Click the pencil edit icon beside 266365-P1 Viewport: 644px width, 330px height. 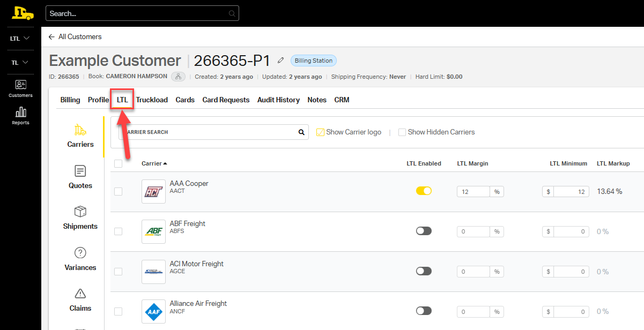click(x=281, y=61)
